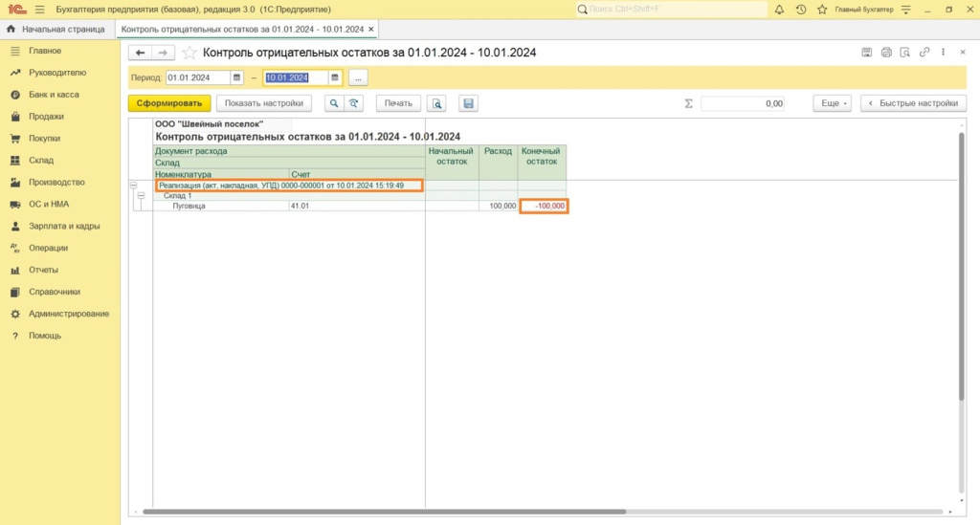980x525 pixels.
Task: Add report to favorites with star
Action: [189, 53]
